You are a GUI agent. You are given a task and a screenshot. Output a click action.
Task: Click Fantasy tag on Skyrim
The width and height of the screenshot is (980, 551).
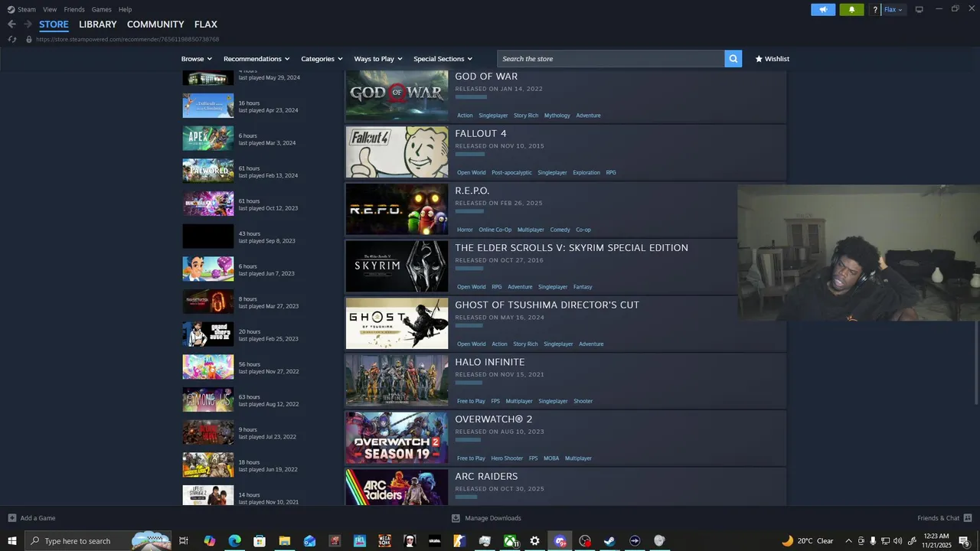coord(583,287)
